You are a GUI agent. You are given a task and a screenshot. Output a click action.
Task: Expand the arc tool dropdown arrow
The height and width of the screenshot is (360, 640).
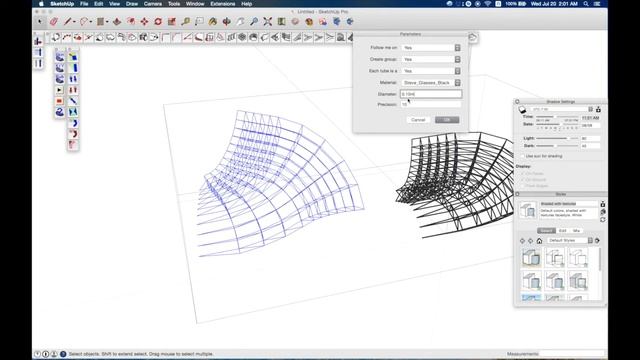point(91,22)
